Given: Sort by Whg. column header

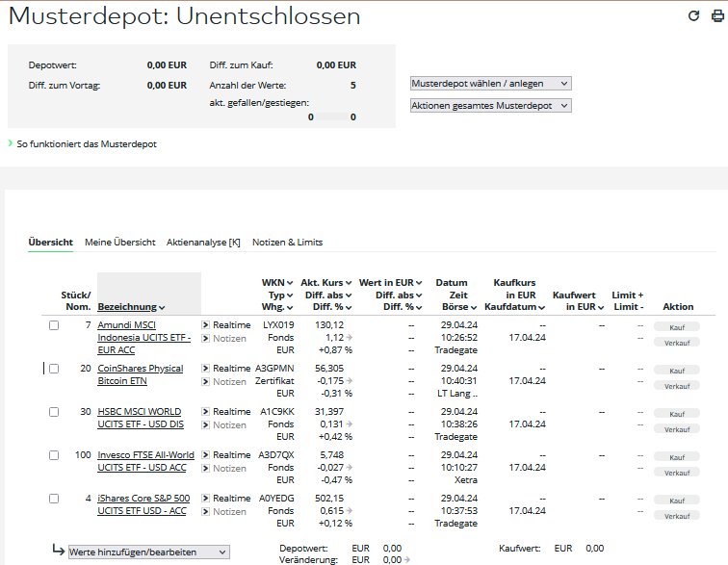Looking at the screenshot, I should (277, 307).
